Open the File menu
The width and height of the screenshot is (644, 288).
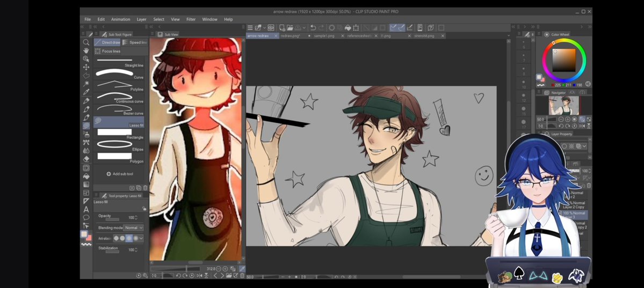point(88,19)
